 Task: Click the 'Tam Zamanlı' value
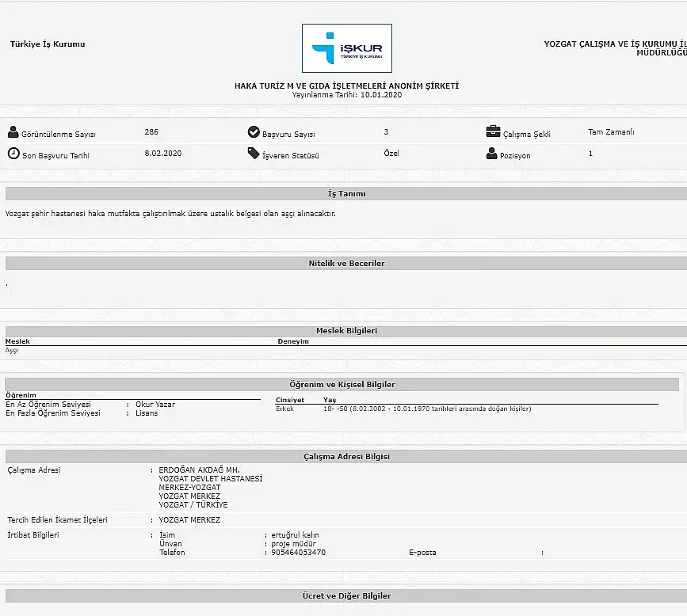point(611,131)
